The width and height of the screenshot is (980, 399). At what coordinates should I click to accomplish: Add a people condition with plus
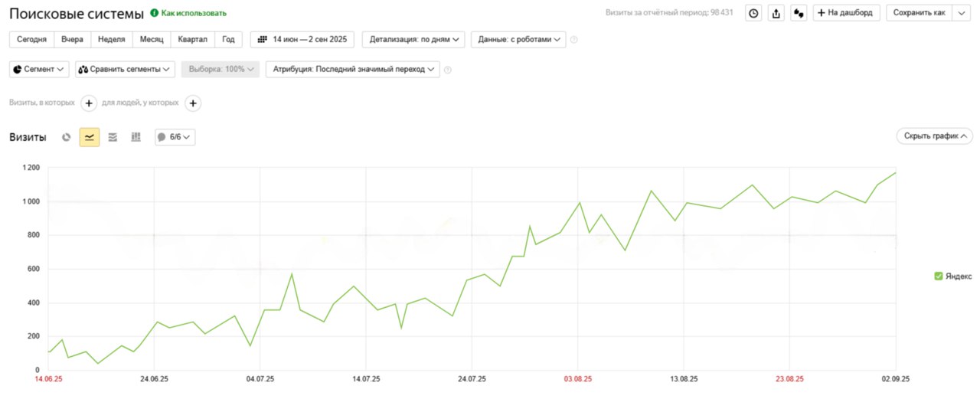click(x=193, y=103)
